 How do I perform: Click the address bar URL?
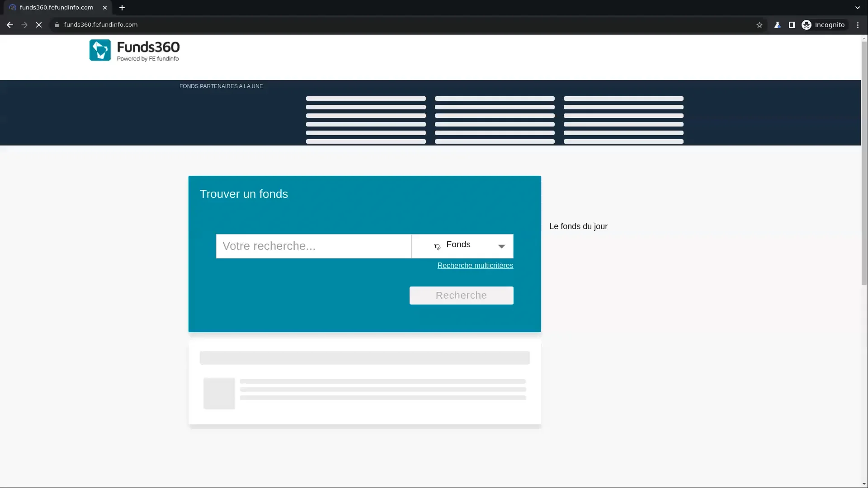click(x=101, y=25)
